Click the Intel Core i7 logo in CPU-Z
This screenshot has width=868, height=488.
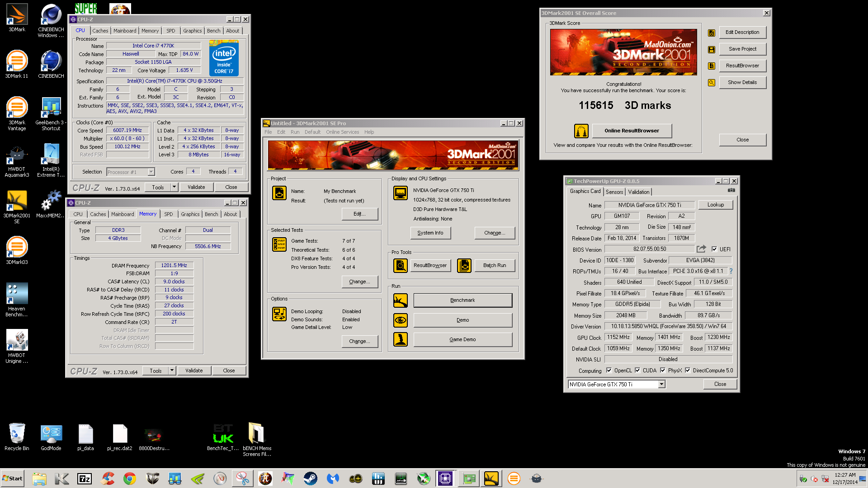(224, 59)
